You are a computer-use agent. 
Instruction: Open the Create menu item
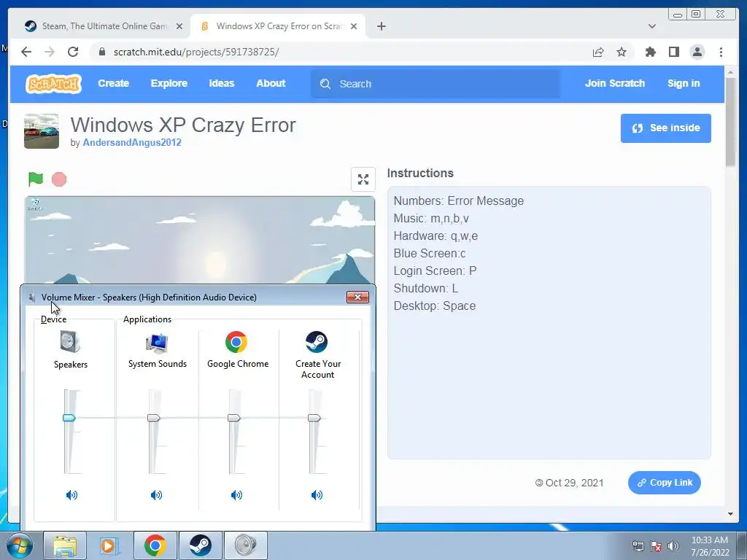coord(113,83)
